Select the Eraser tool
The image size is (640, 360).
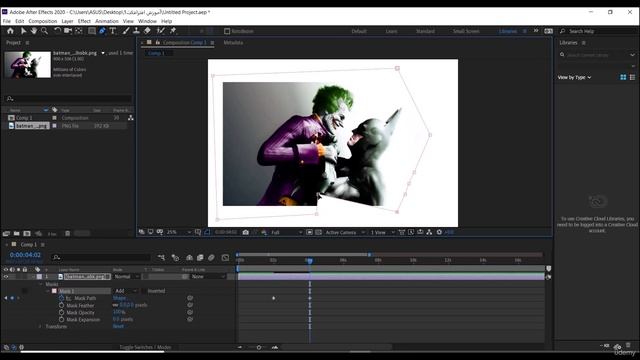(x=147, y=31)
